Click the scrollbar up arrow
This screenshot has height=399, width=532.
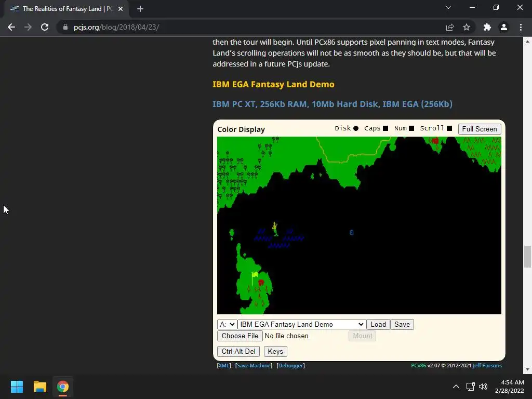point(527,42)
